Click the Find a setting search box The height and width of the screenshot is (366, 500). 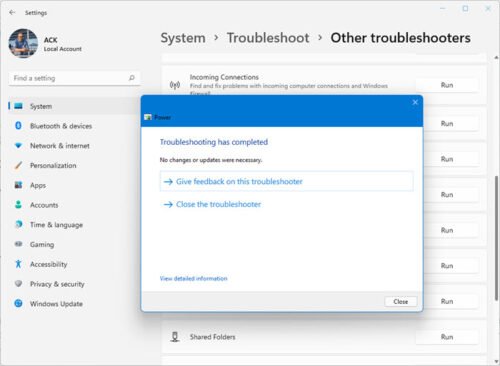tap(74, 78)
